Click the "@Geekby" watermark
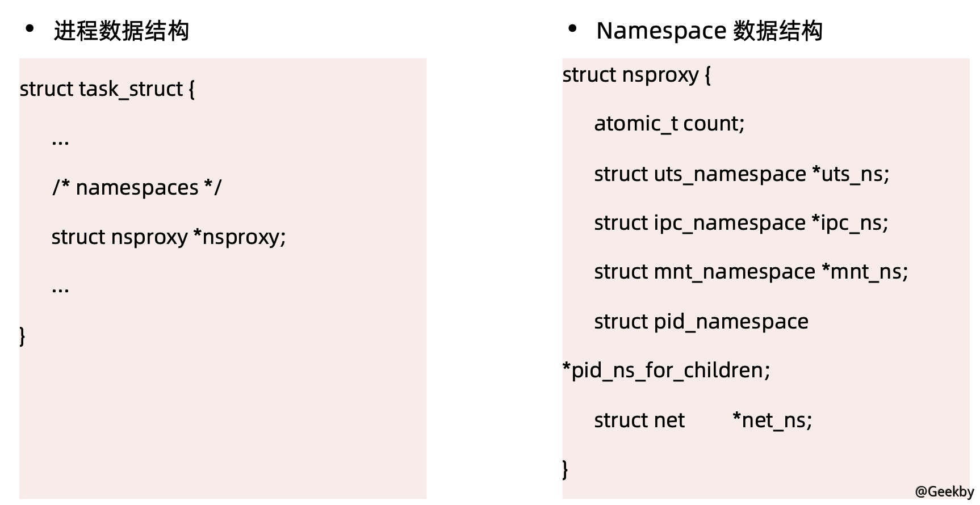The height and width of the screenshot is (505, 980). (944, 491)
